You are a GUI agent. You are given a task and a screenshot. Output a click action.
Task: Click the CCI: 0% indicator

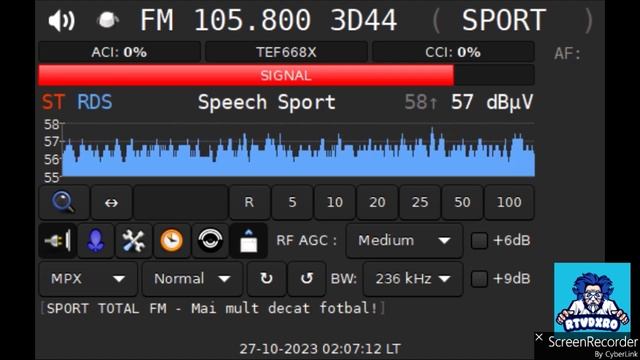pos(453,52)
